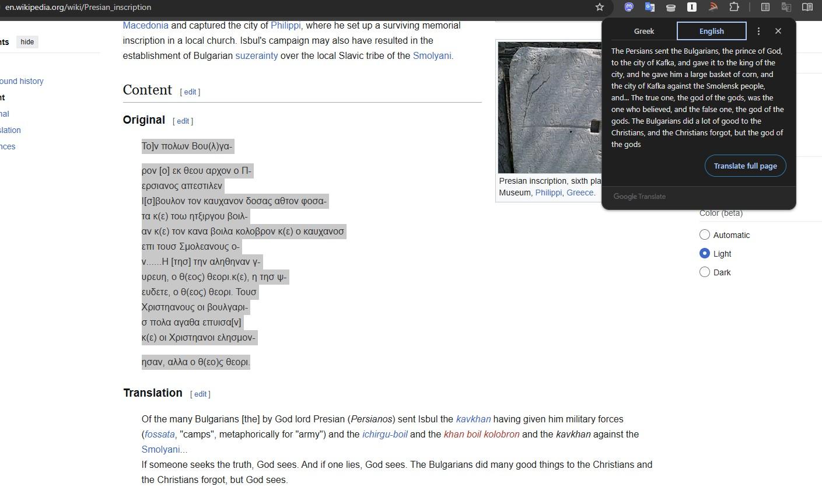Click the Translate full page button
Screen dimensions: 822x504
coord(745,166)
